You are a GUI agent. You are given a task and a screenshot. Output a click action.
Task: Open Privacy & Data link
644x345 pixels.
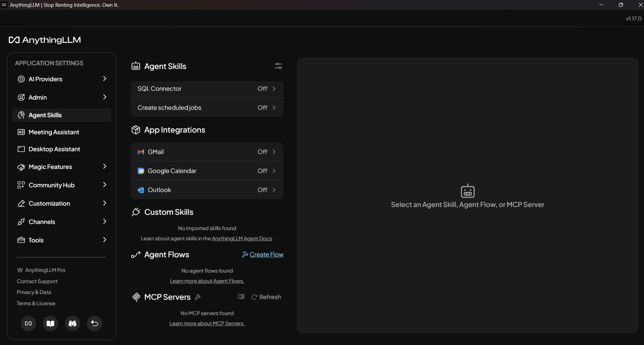(x=34, y=292)
